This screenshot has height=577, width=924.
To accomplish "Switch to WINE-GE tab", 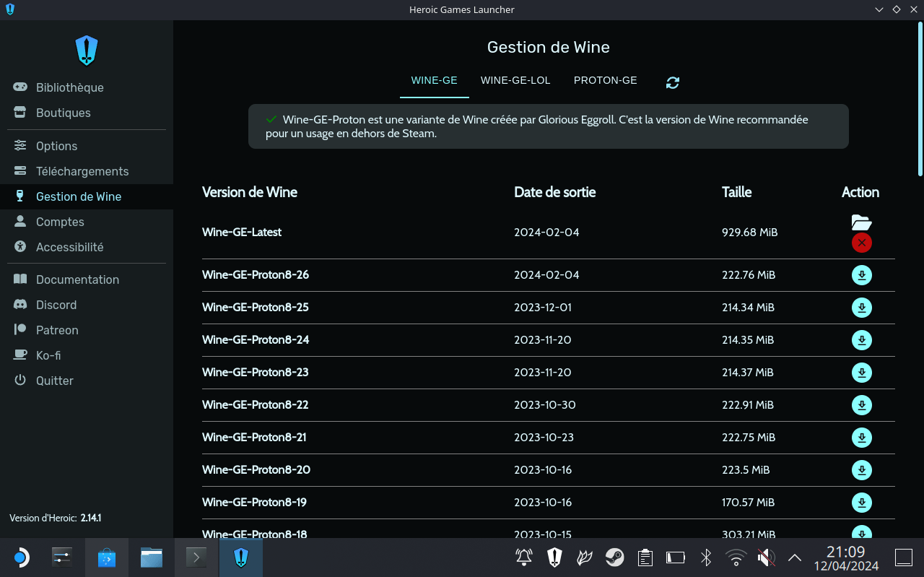I will pos(435,80).
